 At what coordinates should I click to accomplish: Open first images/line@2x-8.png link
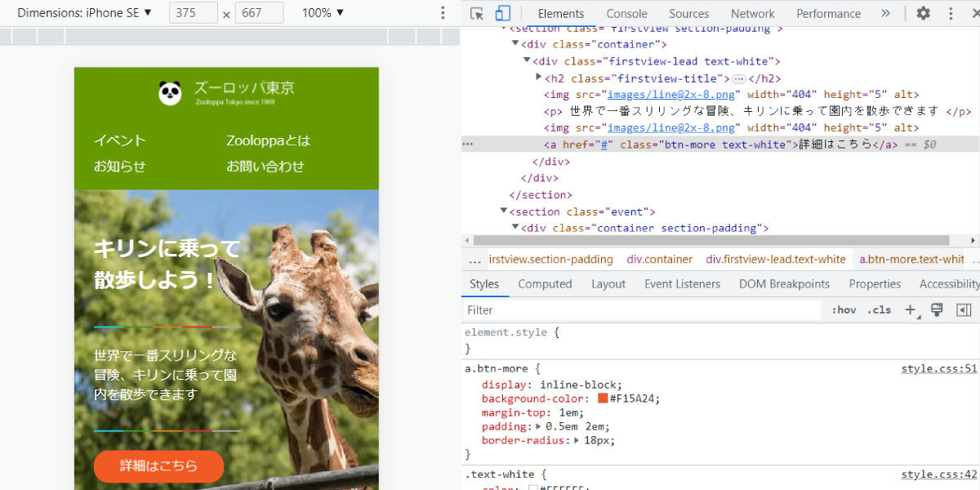(672, 95)
